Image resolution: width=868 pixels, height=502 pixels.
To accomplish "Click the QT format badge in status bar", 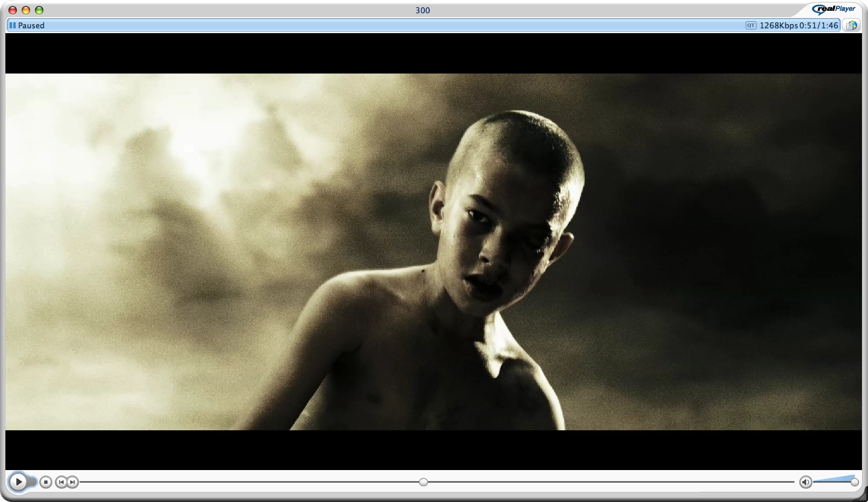I will 750,25.
